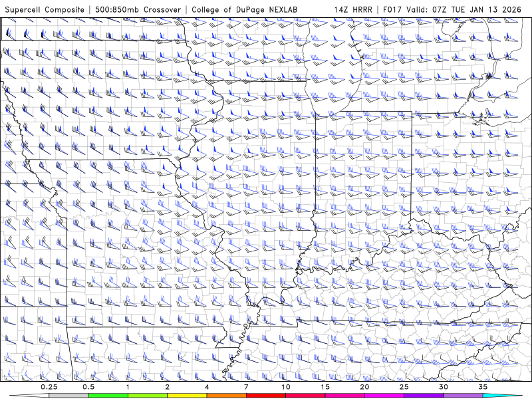Click the legend value 20

coord(364,387)
